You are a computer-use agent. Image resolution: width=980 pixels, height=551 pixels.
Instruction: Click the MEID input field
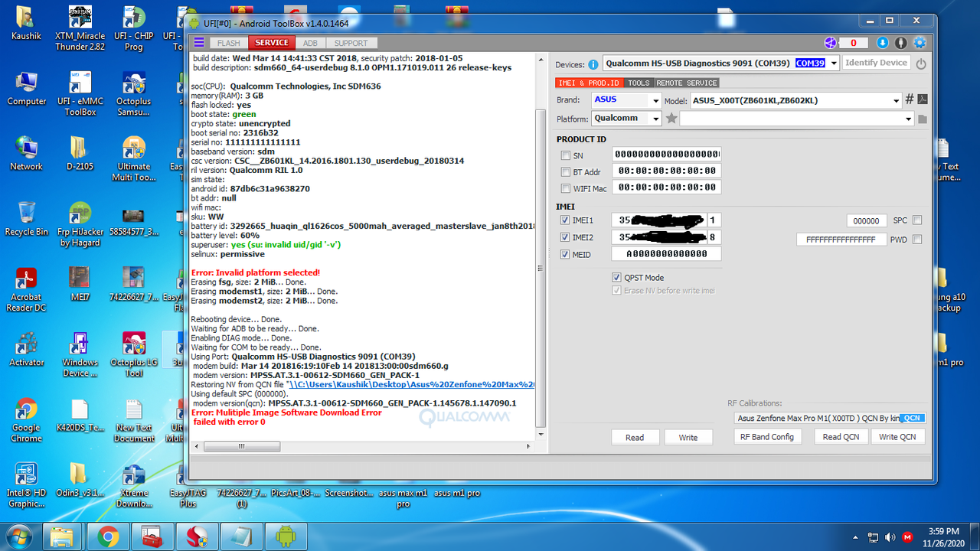pyautogui.click(x=666, y=254)
